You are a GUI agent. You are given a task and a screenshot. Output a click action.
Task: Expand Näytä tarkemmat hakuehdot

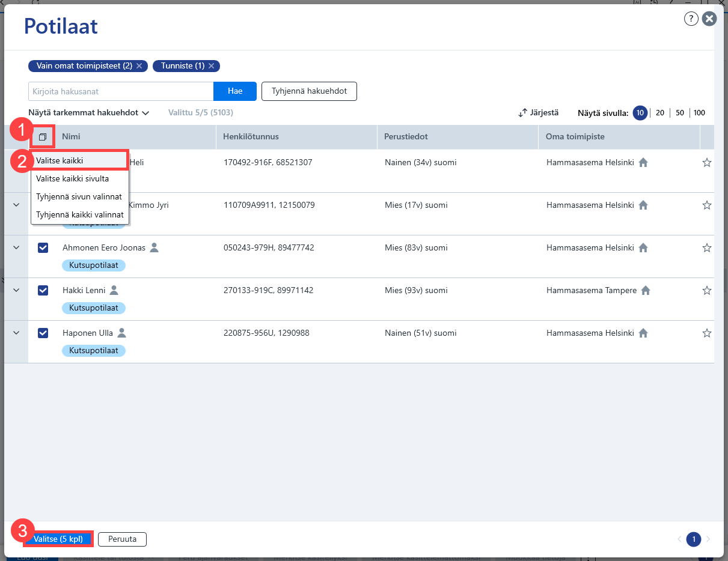coord(89,112)
